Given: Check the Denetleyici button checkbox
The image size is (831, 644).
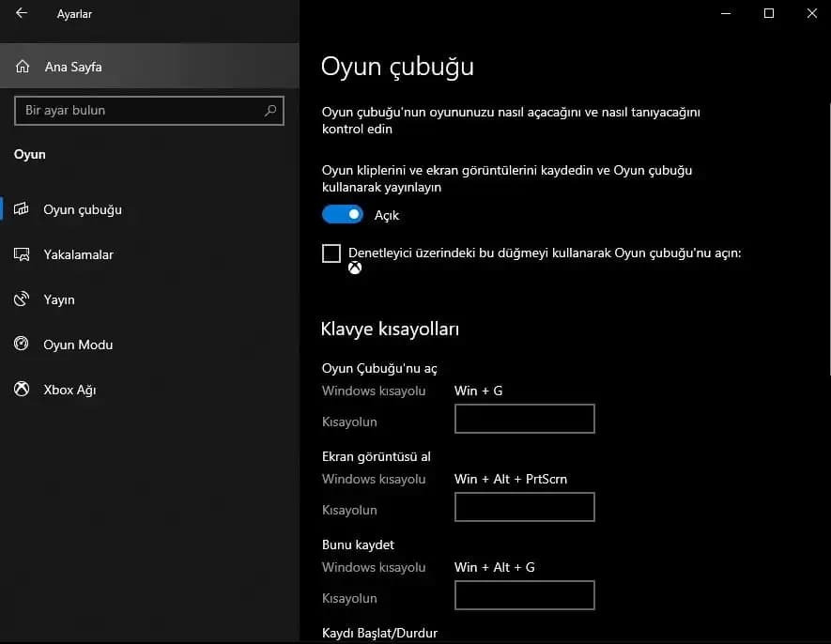Looking at the screenshot, I should [x=331, y=253].
